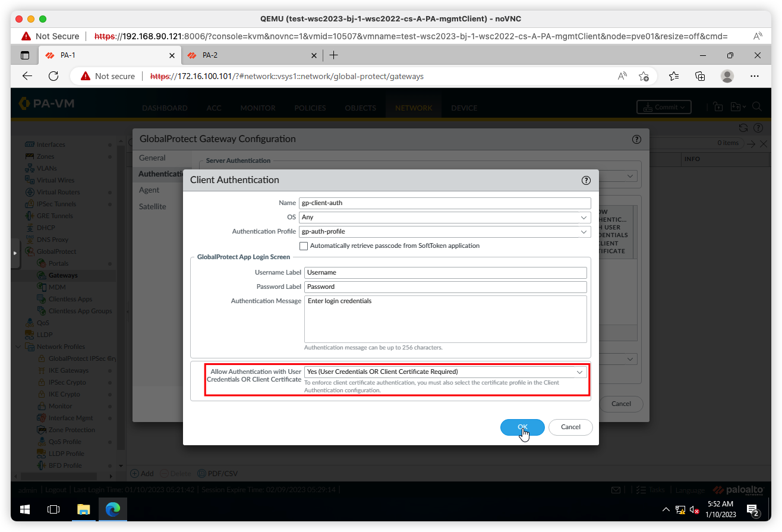This screenshot has width=782, height=532.
Task: Switch to the General tab
Action: [152, 158]
